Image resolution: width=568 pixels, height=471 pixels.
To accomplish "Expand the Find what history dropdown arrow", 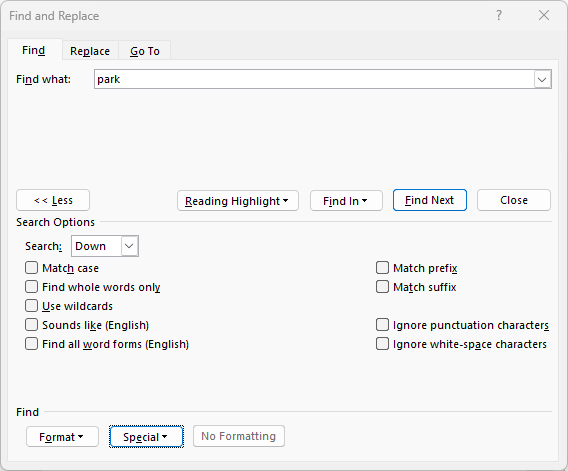I will click(x=542, y=79).
